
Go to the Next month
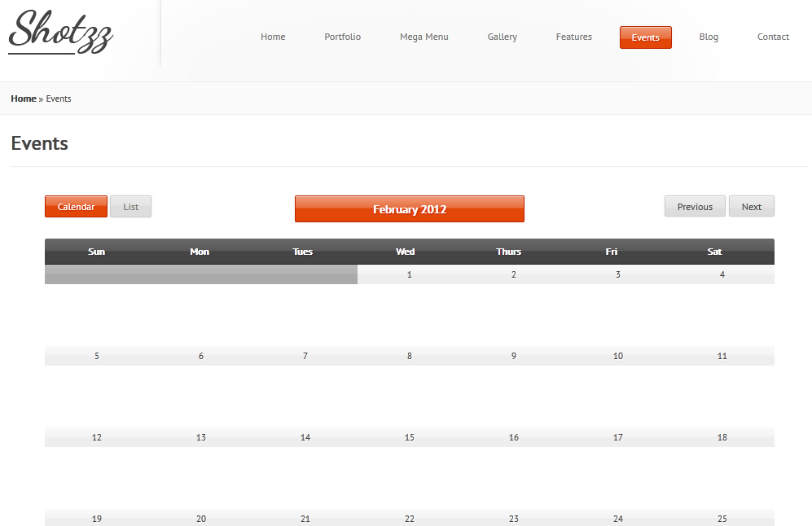752,207
